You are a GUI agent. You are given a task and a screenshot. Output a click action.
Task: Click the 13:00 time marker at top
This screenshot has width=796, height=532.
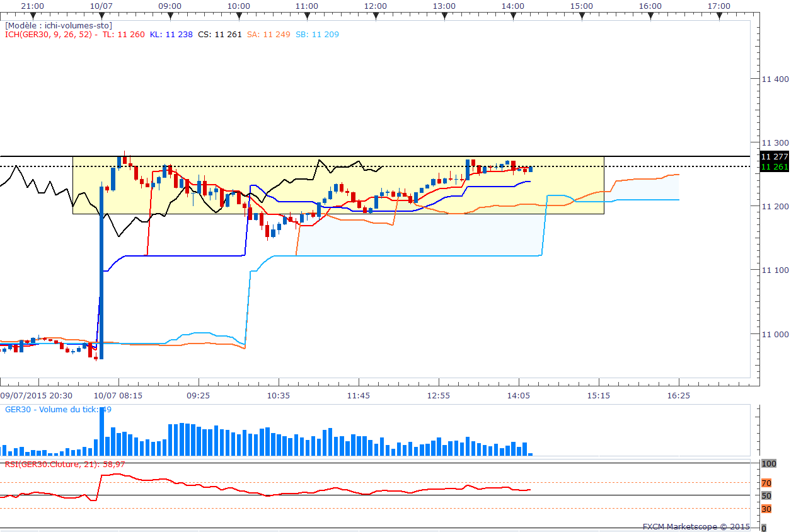pos(444,6)
